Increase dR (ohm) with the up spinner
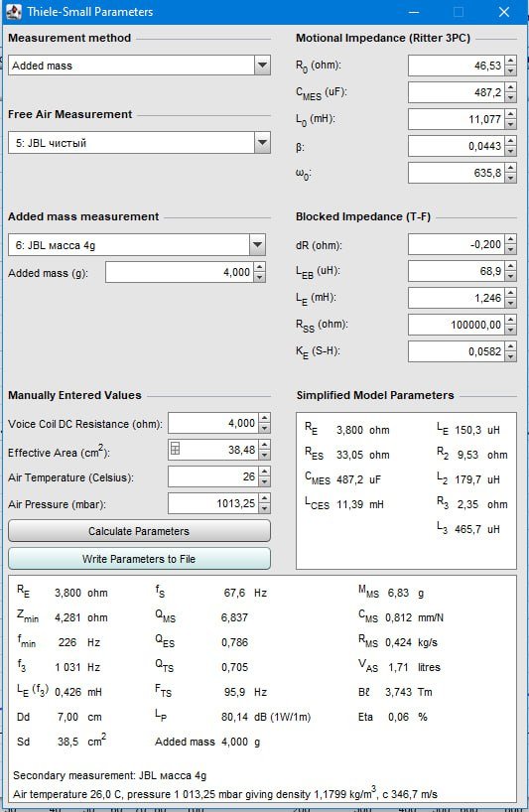Image resolution: width=529 pixels, height=812 pixels. pyautogui.click(x=511, y=239)
